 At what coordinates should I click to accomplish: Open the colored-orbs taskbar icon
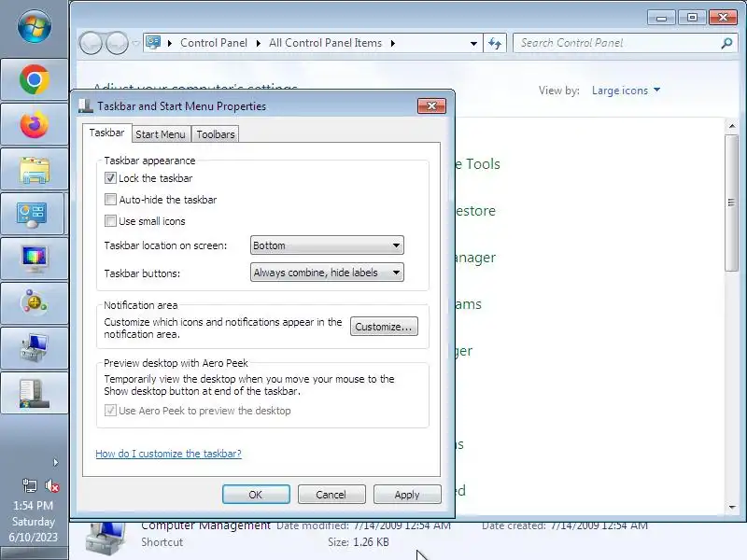coord(35,303)
